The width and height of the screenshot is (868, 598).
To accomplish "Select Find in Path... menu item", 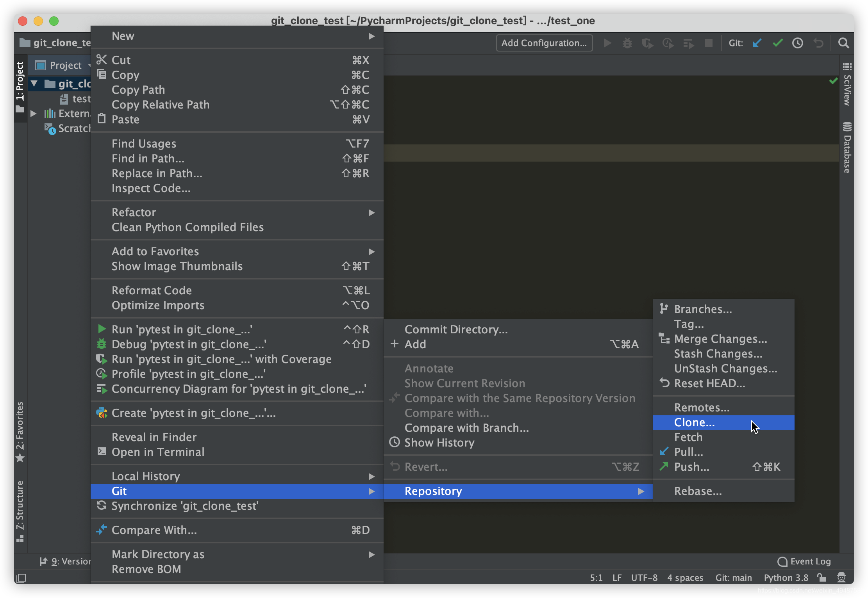I will coord(237,158).
